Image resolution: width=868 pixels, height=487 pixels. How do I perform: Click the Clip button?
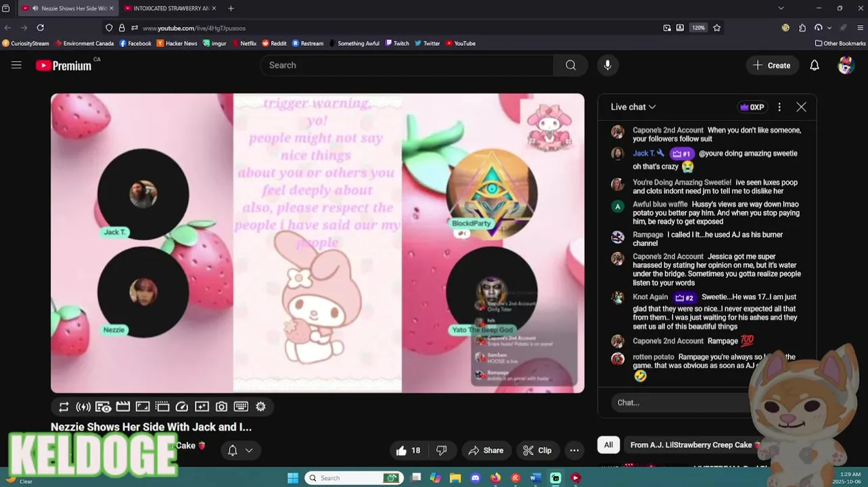coord(538,450)
